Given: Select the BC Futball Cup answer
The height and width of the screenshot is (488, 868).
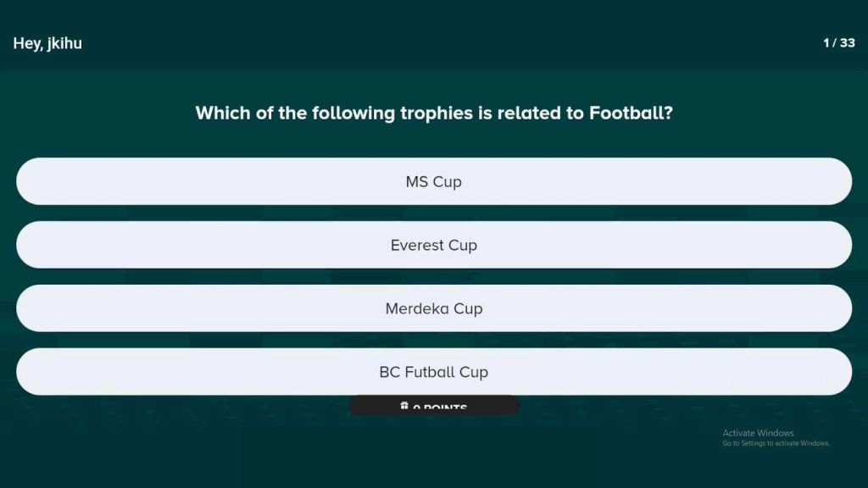Looking at the screenshot, I should coord(434,372).
